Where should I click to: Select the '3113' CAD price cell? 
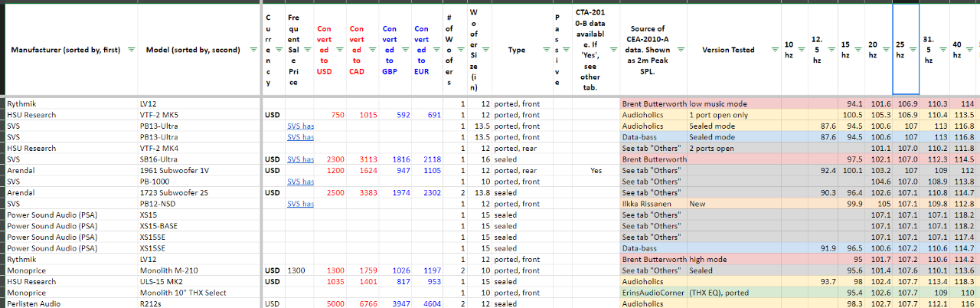coord(363,159)
